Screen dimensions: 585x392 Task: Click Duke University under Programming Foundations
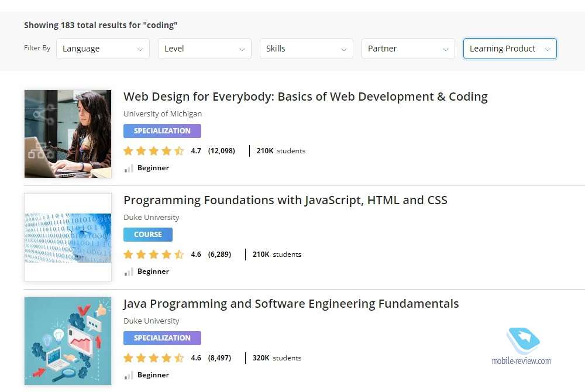[152, 218]
